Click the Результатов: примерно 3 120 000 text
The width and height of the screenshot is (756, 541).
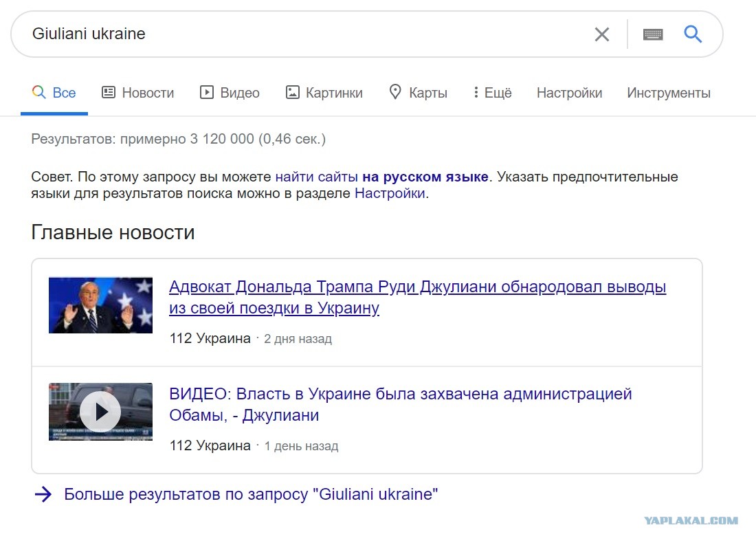[179, 139]
